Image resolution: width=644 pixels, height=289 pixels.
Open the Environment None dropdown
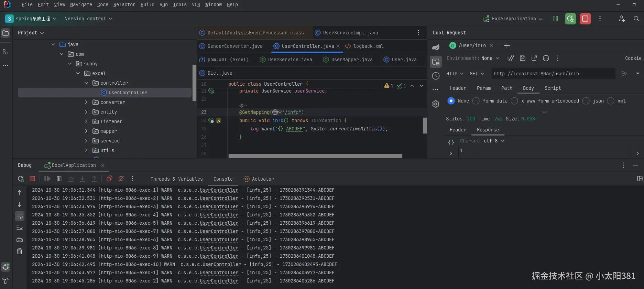490,58
